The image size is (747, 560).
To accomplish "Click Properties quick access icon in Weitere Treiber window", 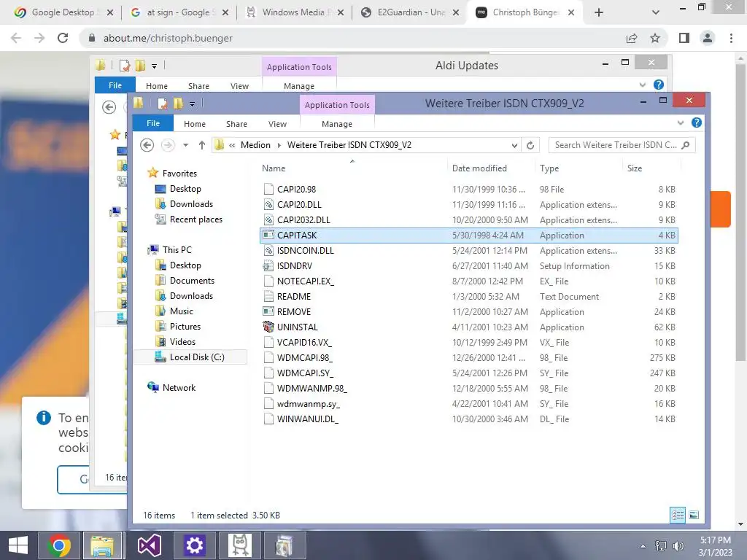I will click(163, 104).
